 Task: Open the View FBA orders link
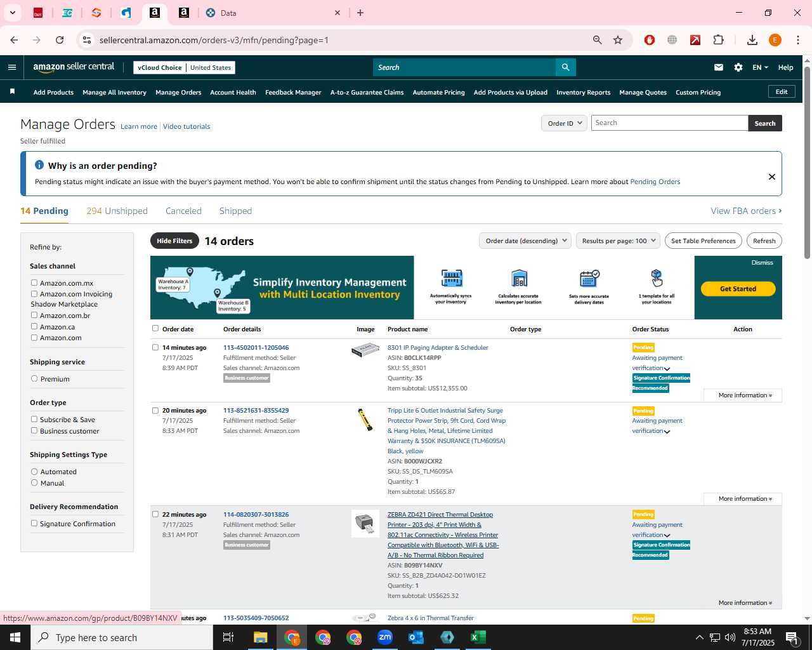(x=746, y=211)
